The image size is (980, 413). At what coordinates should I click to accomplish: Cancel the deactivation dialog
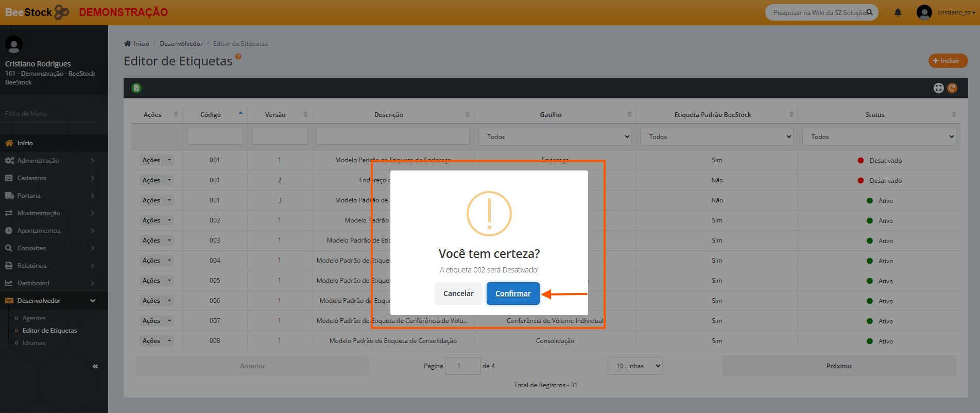click(x=458, y=294)
